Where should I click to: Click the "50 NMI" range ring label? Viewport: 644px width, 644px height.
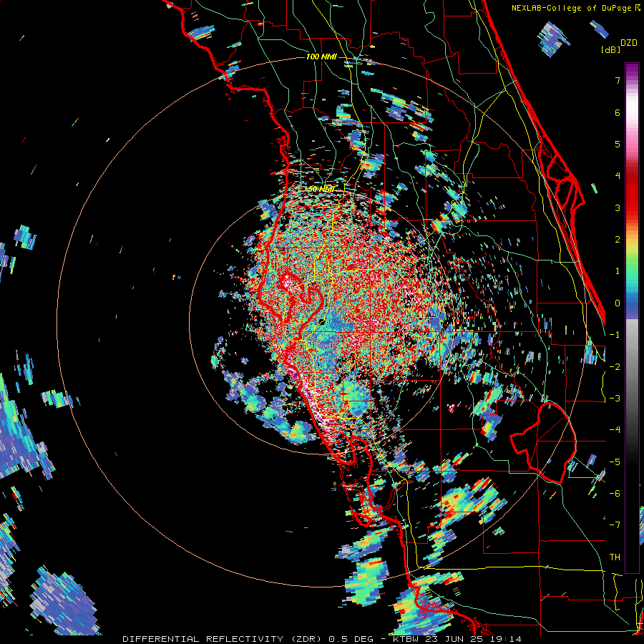pyautogui.click(x=321, y=189)
